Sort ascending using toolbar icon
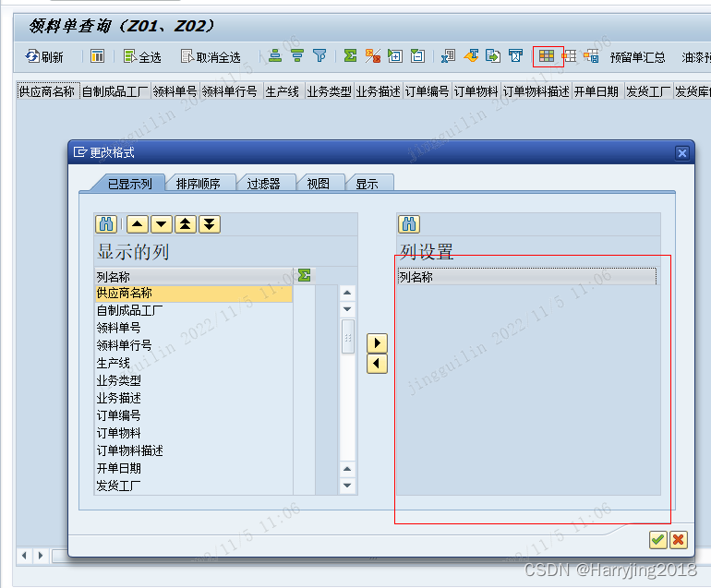 pos(275,55)
